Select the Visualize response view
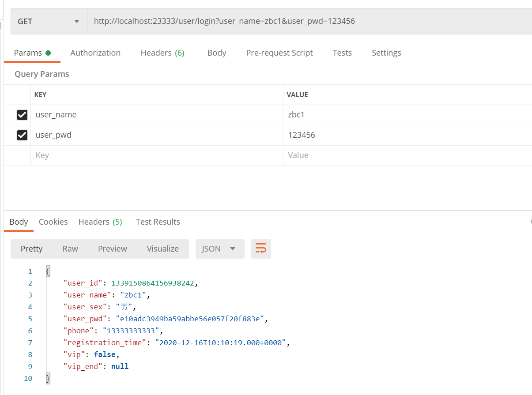This screenshot has height=395, width=532. point(162,249)
